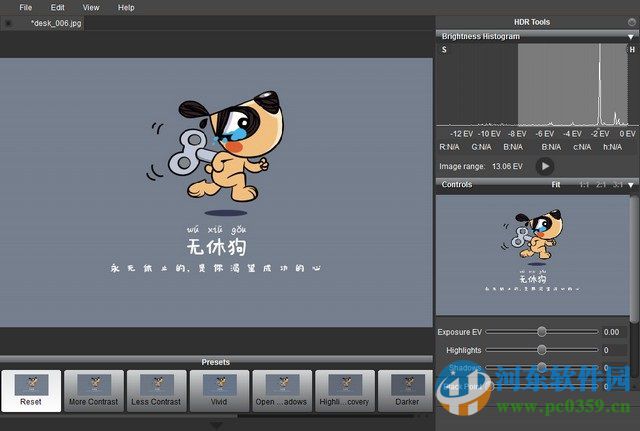Close the desk_006.jpg tab
Screen dimensions: 640x431
pos(8,23)
